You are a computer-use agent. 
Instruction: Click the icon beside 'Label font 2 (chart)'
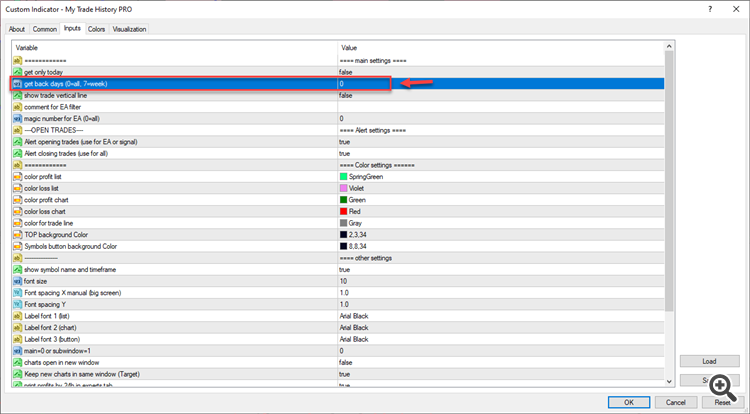coord(18,327)
